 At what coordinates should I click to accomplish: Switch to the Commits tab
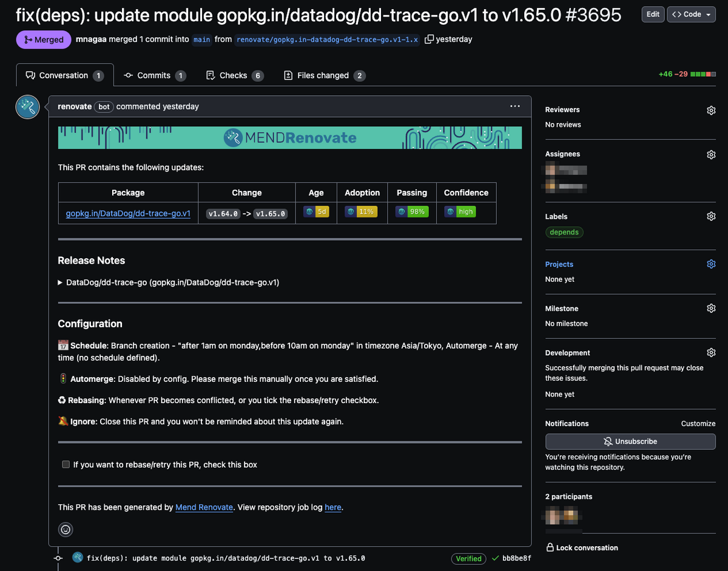[155, 76]
